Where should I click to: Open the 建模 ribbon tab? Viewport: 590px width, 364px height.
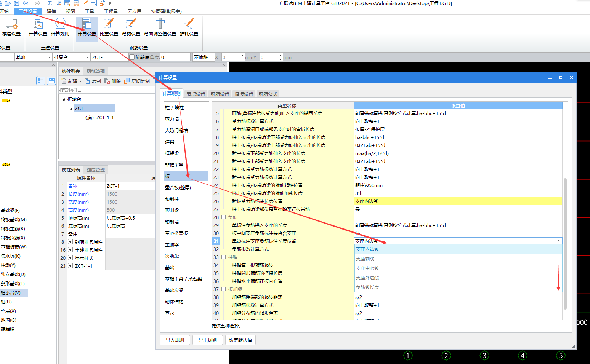point(51,11)
